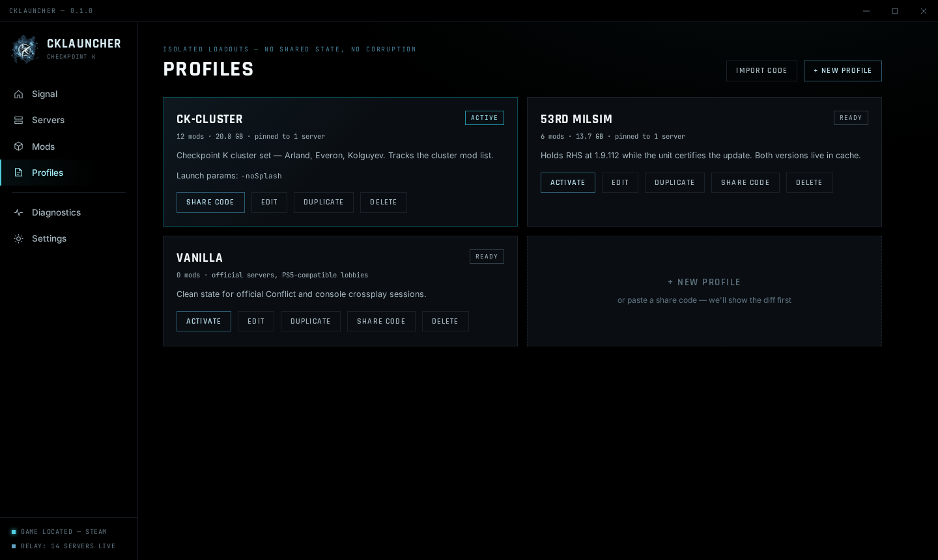Click 'Clean state for official Conflict' description
This screenshot has height=560, width=938.
302,294
